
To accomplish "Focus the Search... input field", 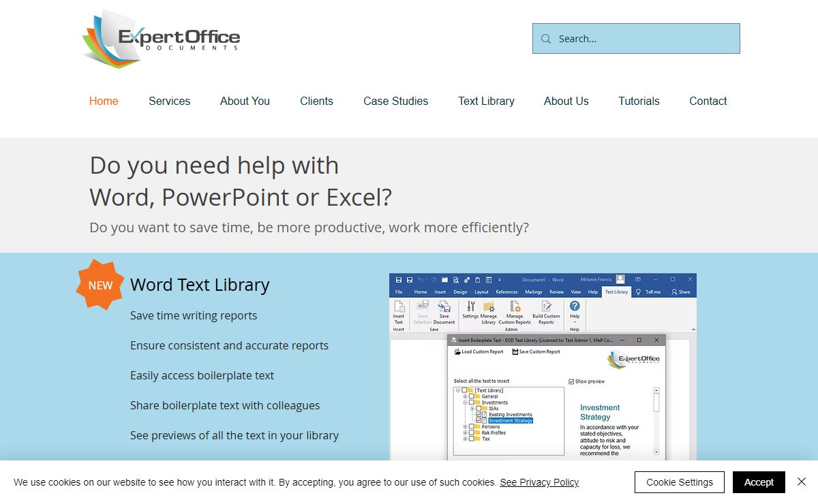I will pos(636,39).
